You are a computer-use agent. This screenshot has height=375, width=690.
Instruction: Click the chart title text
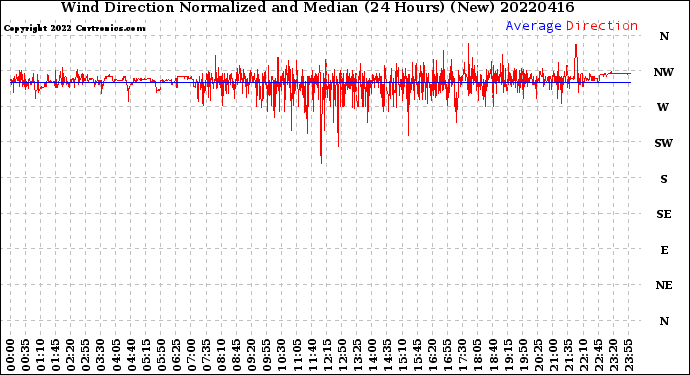317,7
